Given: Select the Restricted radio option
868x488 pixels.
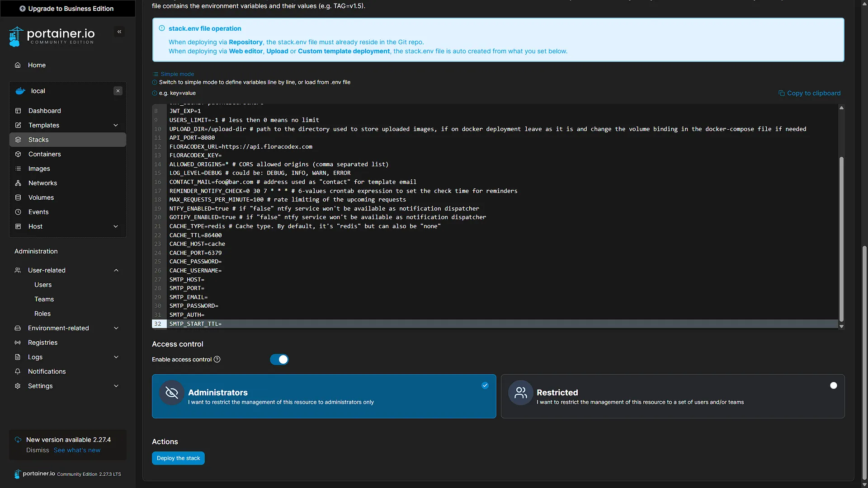Looking at the screenshot, I should 834,385.
